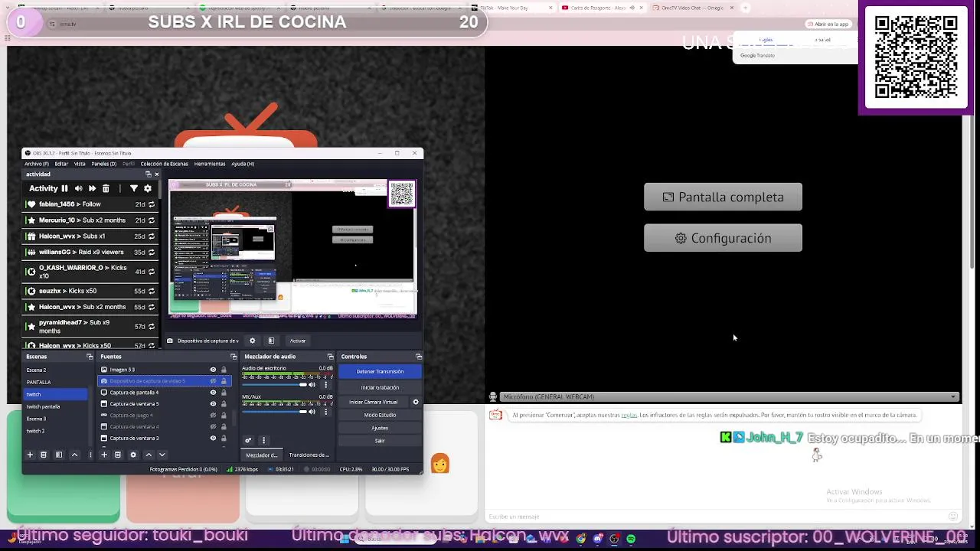Open source properties gear below the preview
This screenshot has height=551, width=980.
point(252,341)
